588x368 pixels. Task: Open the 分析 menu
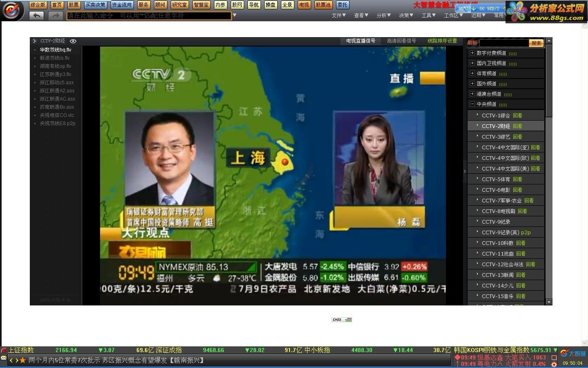point(384,16)
